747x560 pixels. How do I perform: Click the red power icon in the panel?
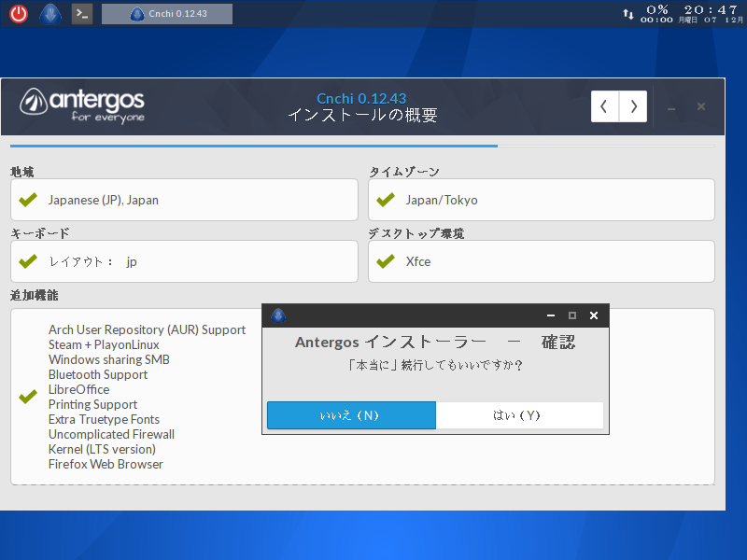click(x=18, y=13)
